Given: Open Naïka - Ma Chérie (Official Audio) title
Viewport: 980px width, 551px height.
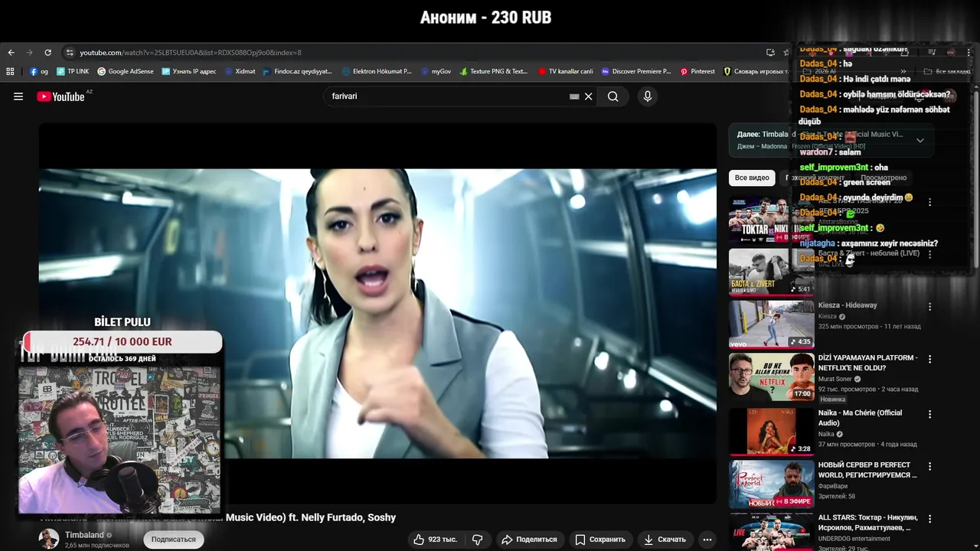Looking at the screenshot, I should coord(860,418).
